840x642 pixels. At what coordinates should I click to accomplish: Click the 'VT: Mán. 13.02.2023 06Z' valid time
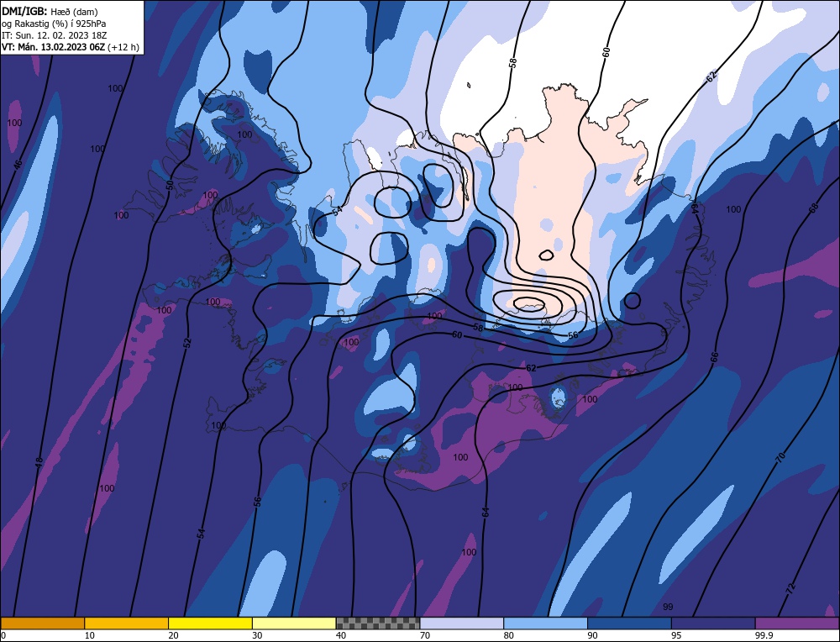[54, 47]
